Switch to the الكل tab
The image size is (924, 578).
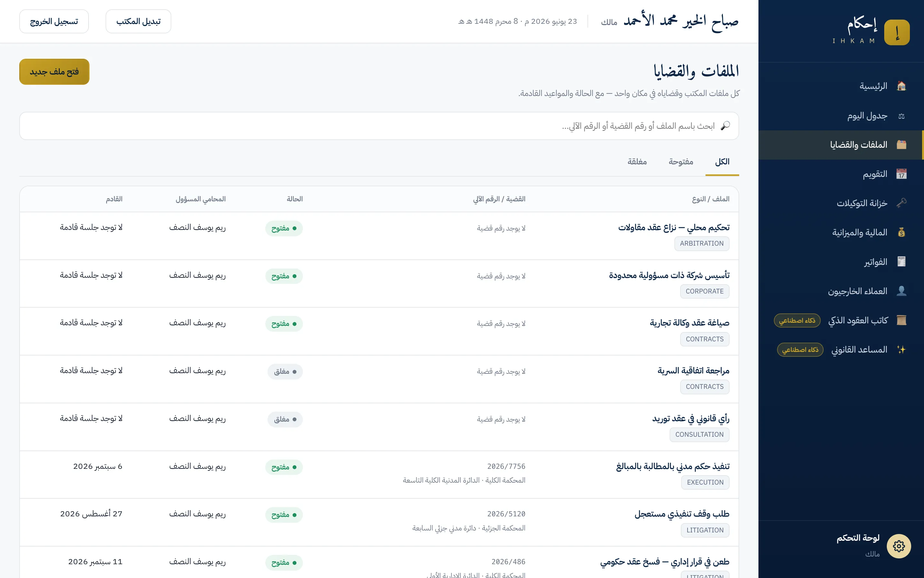click(722, 162)
